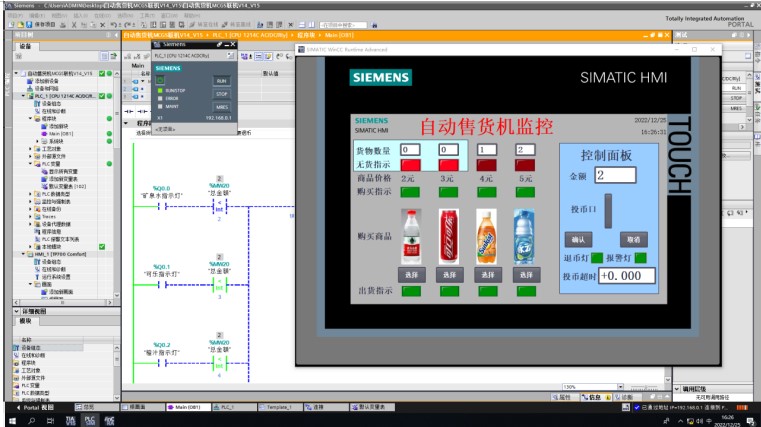761x427 pixels.
Task: Click the zoom slider in editor status bar
Action: 644,387
